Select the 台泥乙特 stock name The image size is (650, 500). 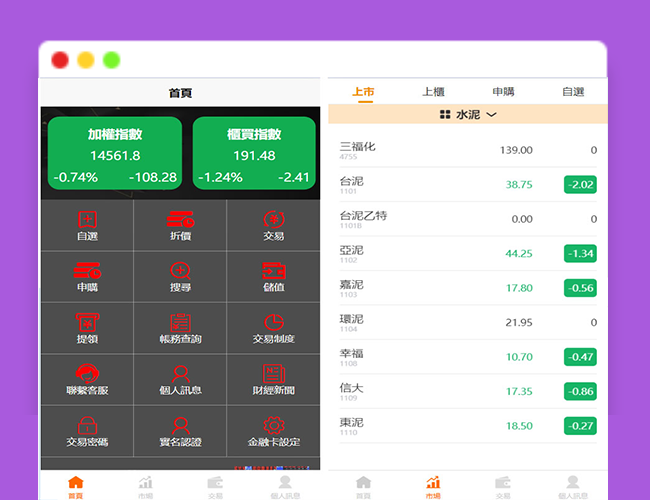point(363,216)
